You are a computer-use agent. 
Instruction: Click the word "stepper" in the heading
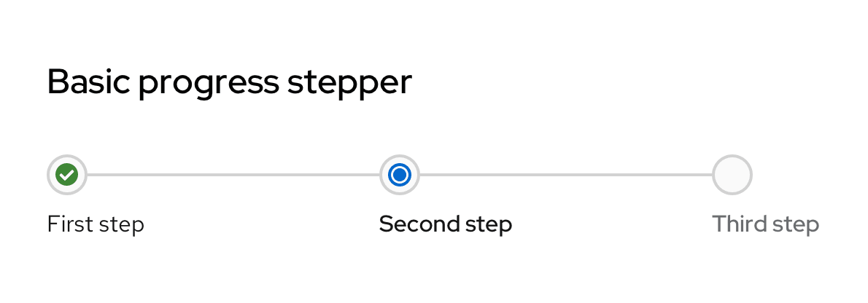pos(349,84)
